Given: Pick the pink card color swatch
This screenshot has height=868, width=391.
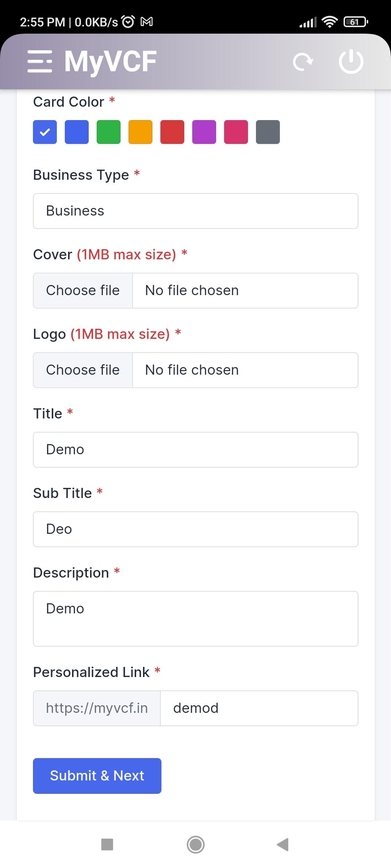Looking at the screenshot, I should (236, 132).
